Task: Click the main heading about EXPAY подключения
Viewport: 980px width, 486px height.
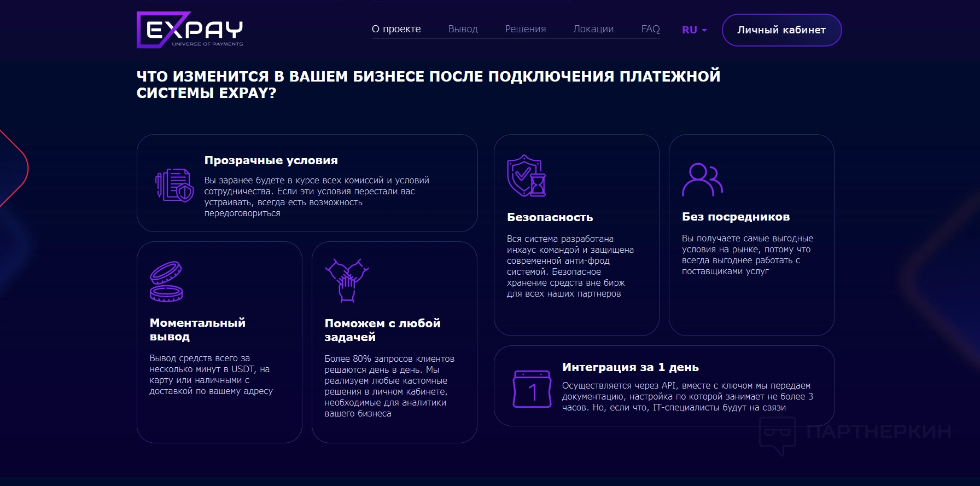Action: [428, 84]
